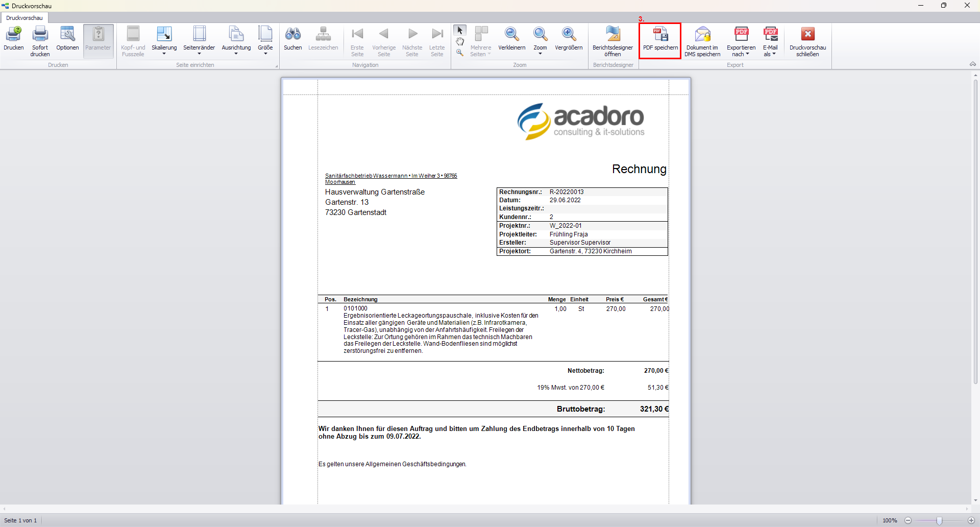The image size is (980, 527).
Task: Click Sofort drucken quick print icon
Action: pos(40,35)
